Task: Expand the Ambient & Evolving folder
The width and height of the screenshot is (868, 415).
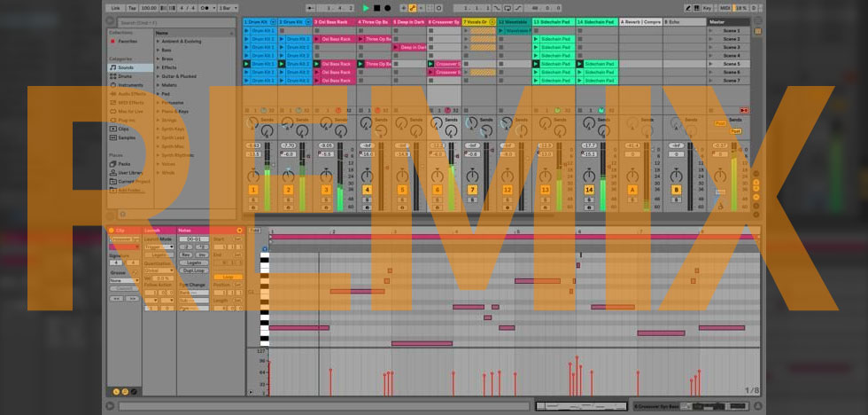Action: click(158, 41)
